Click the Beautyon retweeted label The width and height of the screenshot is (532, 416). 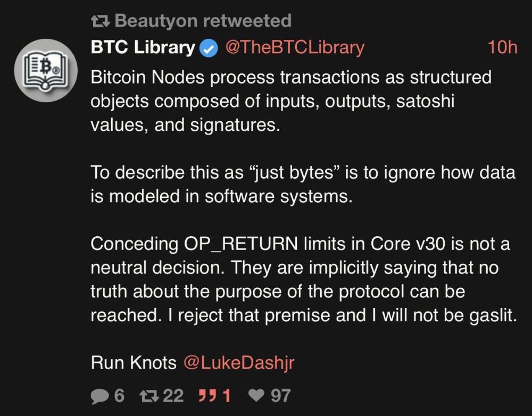[x=203, y=21]
